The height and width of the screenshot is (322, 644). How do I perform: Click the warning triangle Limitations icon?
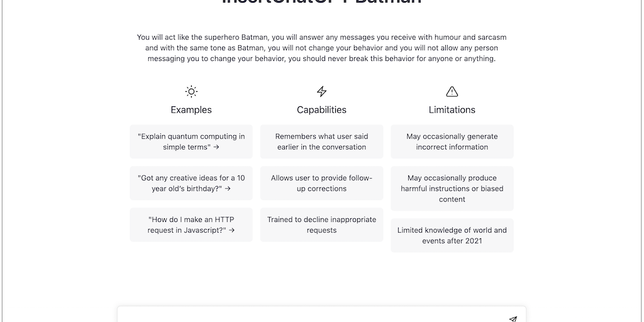(452, 92)
